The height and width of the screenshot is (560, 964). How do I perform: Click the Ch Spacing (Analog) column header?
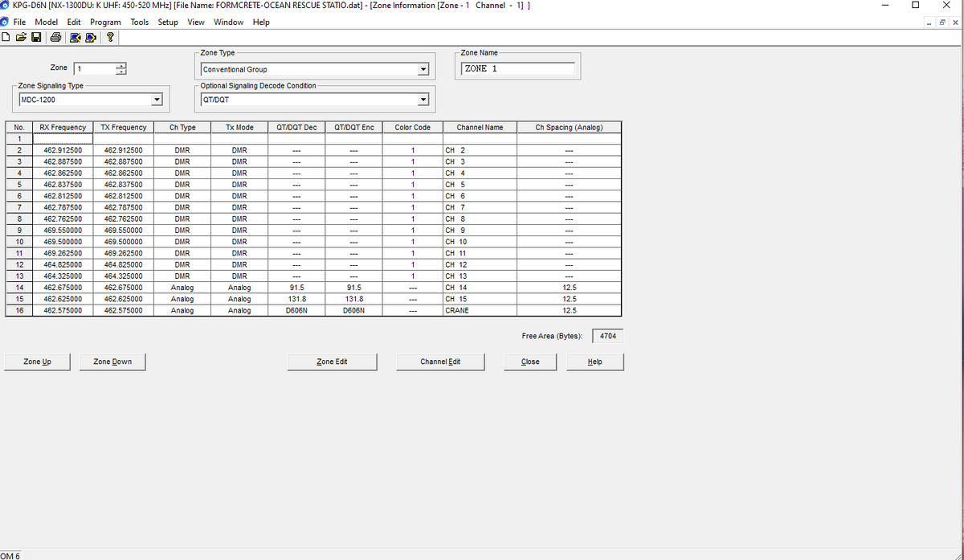(569, 128)
